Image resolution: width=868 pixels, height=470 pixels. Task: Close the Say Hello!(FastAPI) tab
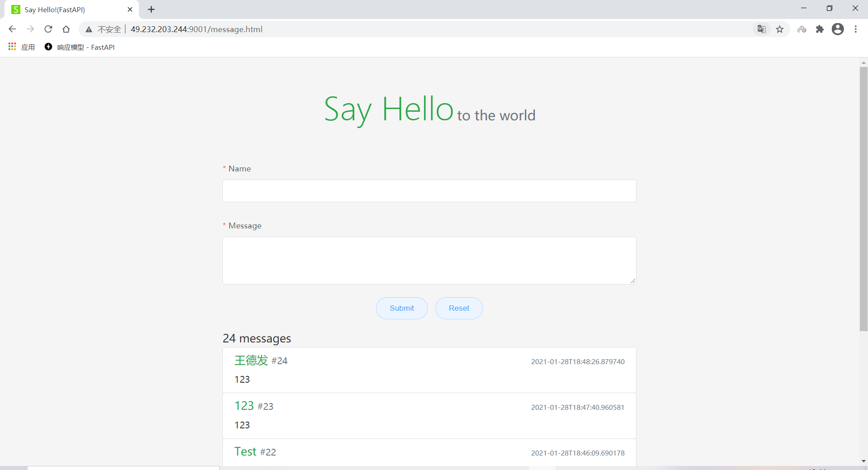pos(130,9)
